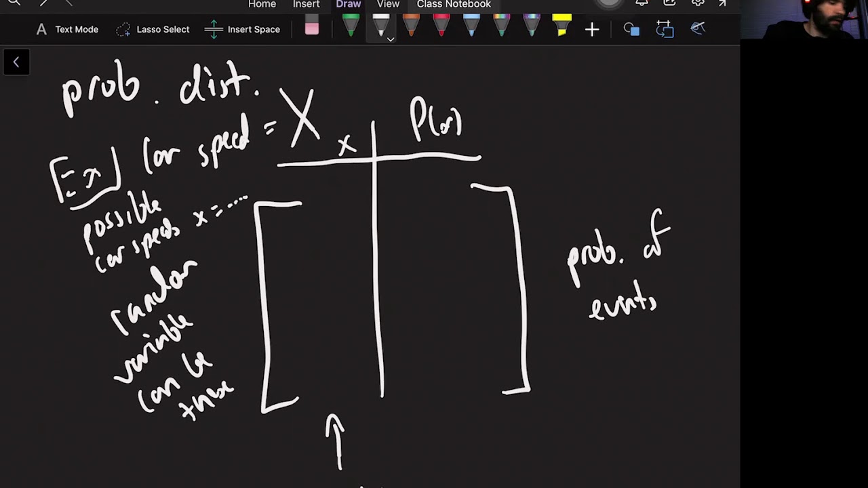Pick the green pen
The width and height of the screenshot is (868, 488).
point(351,26)
